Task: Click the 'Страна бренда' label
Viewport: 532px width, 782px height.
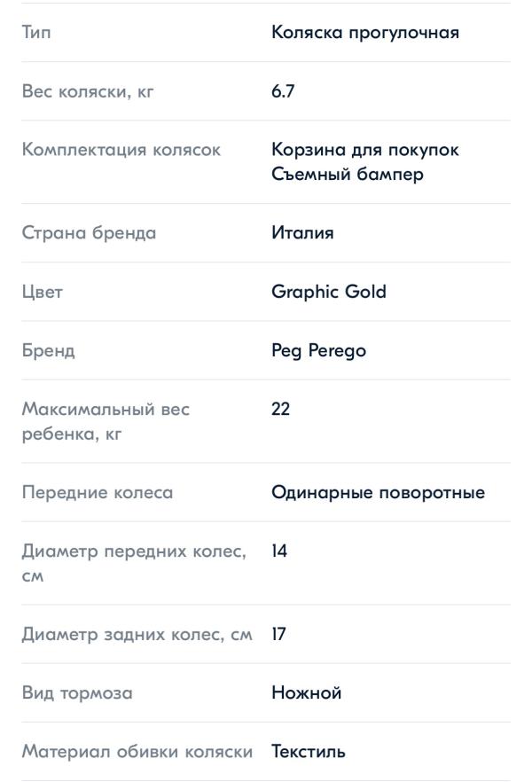Action: 89,233
